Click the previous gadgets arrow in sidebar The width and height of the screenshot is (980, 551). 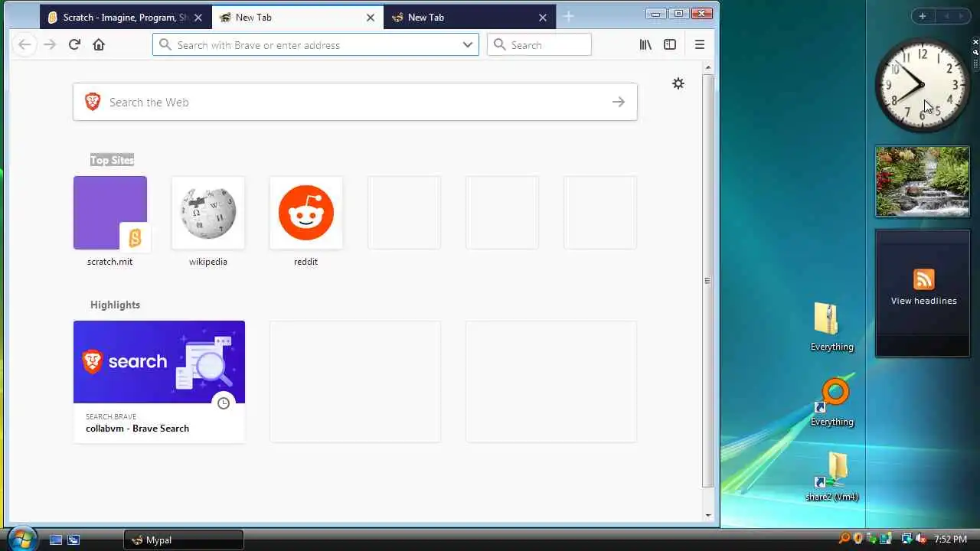946,16
